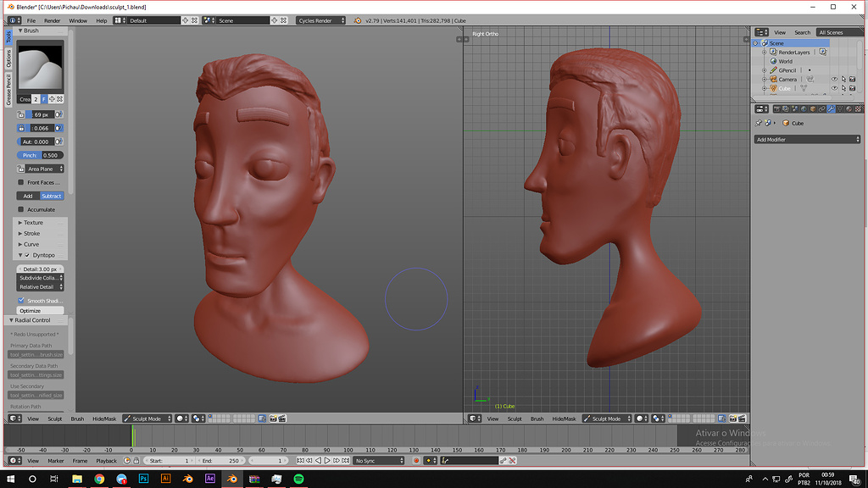Open the No Sync dropdown in timeline
The width and height of the screenshot is (868, 488).
click(x=379, y=460)
